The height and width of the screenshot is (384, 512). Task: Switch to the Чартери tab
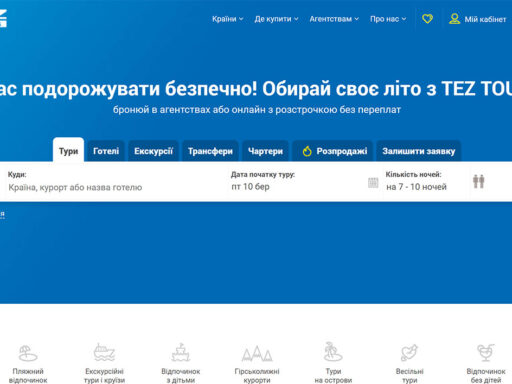click(265, 151)
